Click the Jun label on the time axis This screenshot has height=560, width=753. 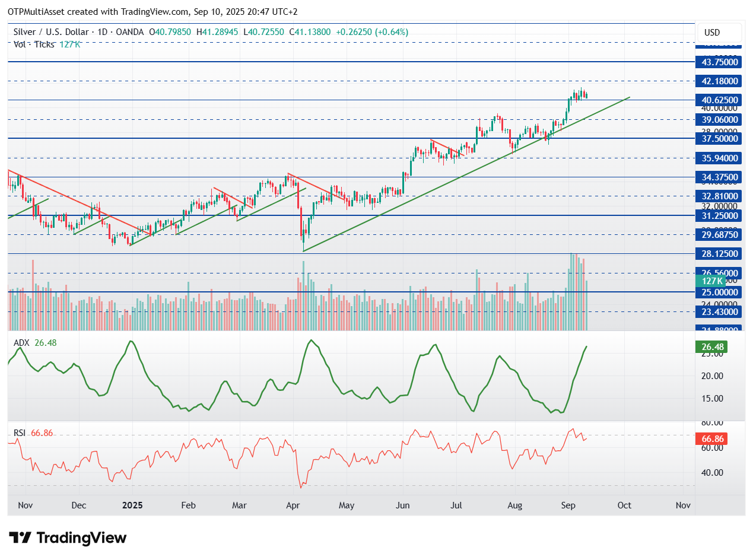click(402, 505)
